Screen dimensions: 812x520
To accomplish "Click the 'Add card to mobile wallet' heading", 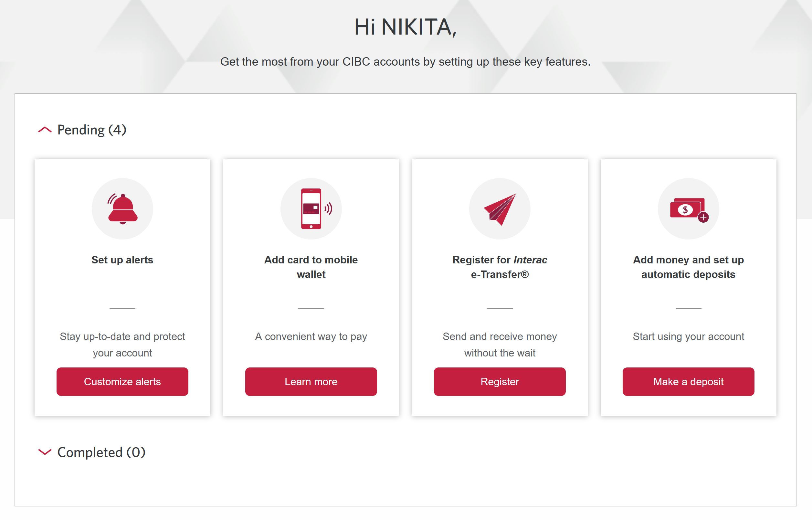I will 311,267.
